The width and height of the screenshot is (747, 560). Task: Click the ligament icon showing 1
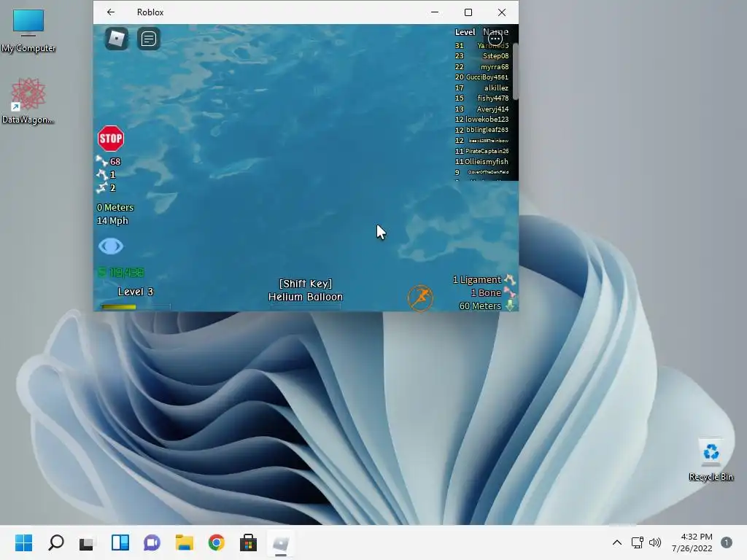tap(102, 174)
